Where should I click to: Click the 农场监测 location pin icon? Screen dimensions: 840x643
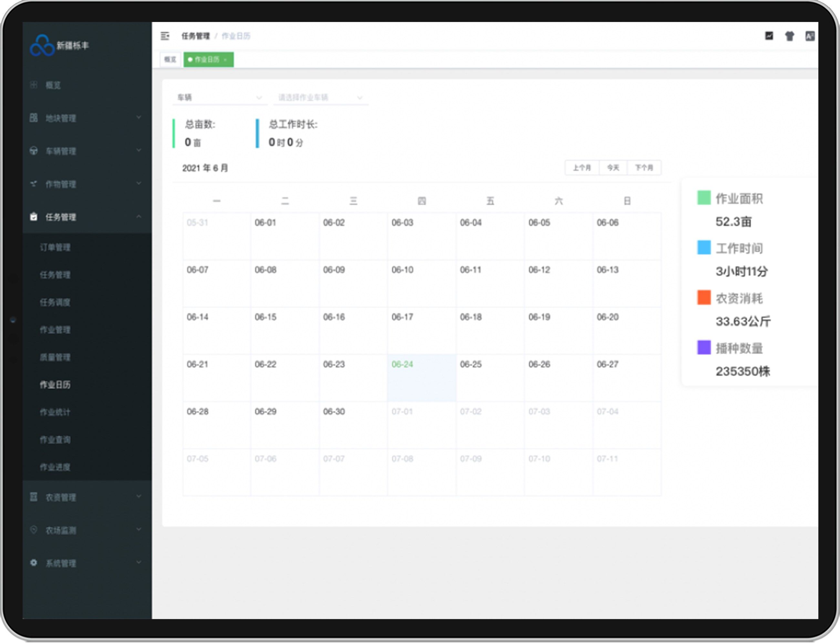[x=34, y=530]
